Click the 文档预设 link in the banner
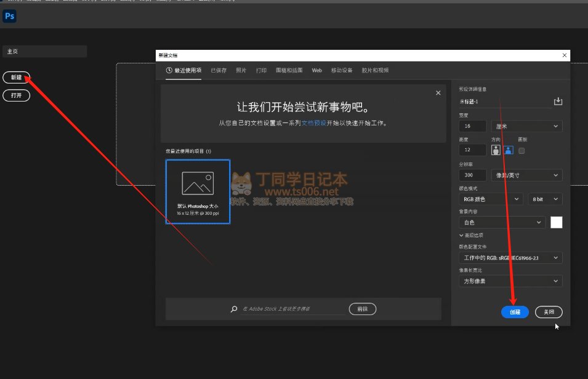Screen dimensions: 588x379 (313, 123)
